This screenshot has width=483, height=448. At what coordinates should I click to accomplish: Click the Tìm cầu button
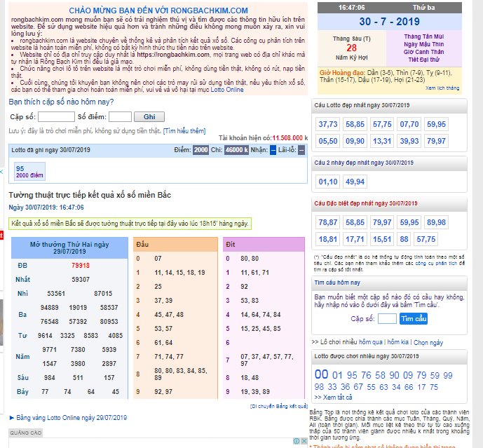[414, 319]
